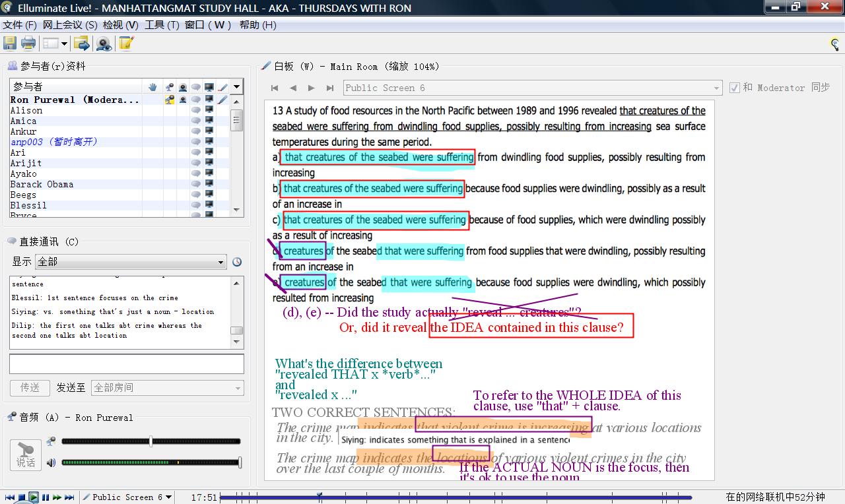Stop the recording playback

[x=22, y=497]
